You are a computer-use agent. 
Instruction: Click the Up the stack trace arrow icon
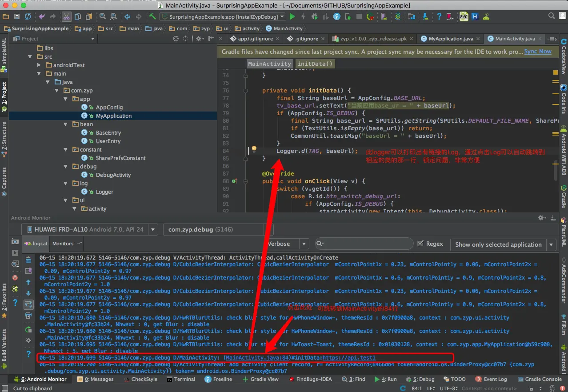[28, 282]
